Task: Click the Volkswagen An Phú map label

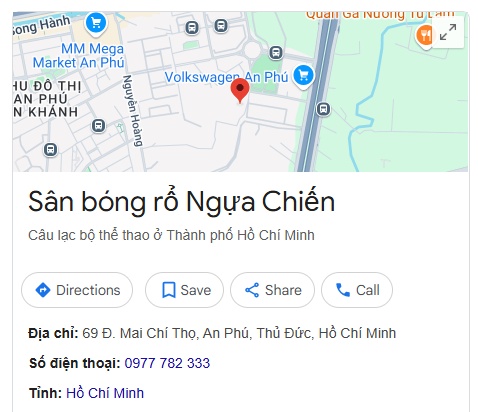Action: [x=226, y=77]
